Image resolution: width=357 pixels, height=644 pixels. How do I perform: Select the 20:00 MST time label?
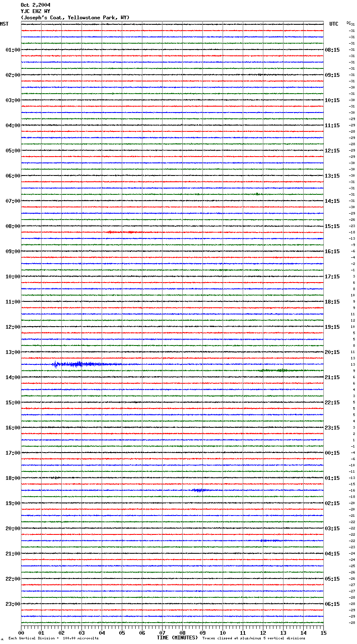click(13, 529)
